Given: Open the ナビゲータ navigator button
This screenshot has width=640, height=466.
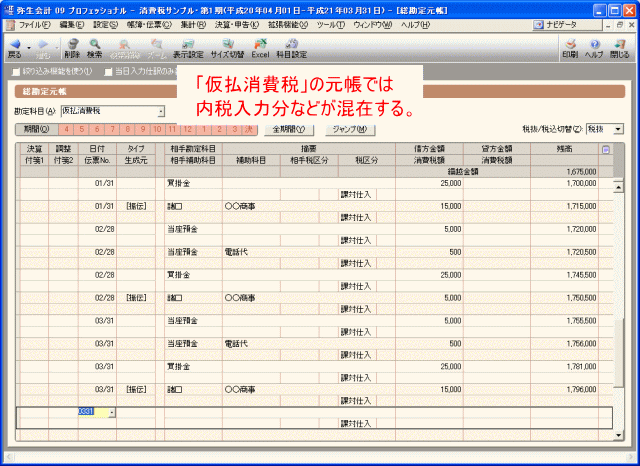Looking at the screenshot, I should click(x=567, y=25).
